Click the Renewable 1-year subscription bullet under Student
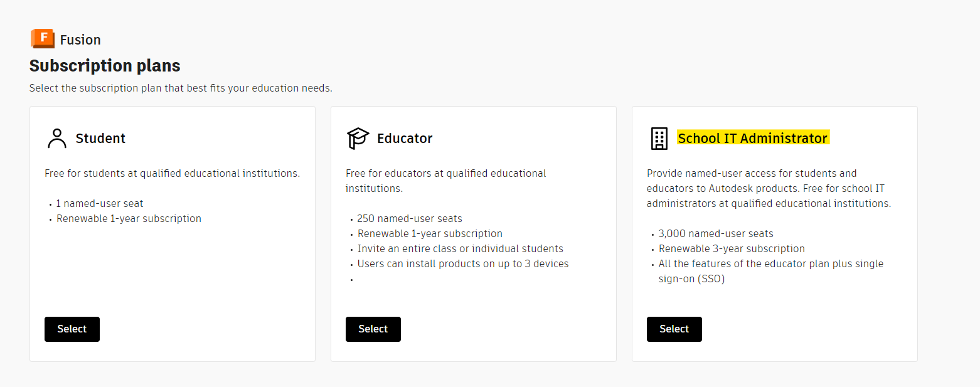 point(129,218)
